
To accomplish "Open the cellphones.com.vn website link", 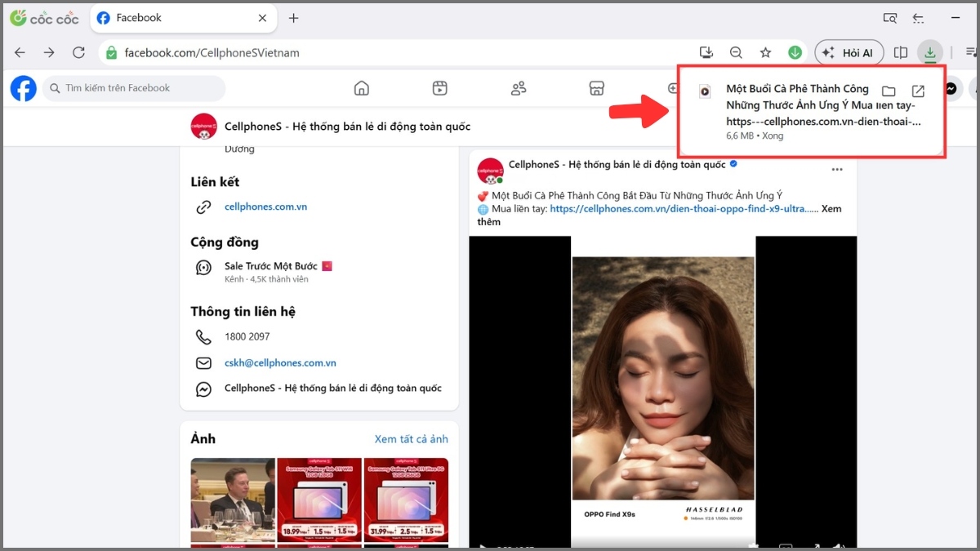I will [265, 207].
